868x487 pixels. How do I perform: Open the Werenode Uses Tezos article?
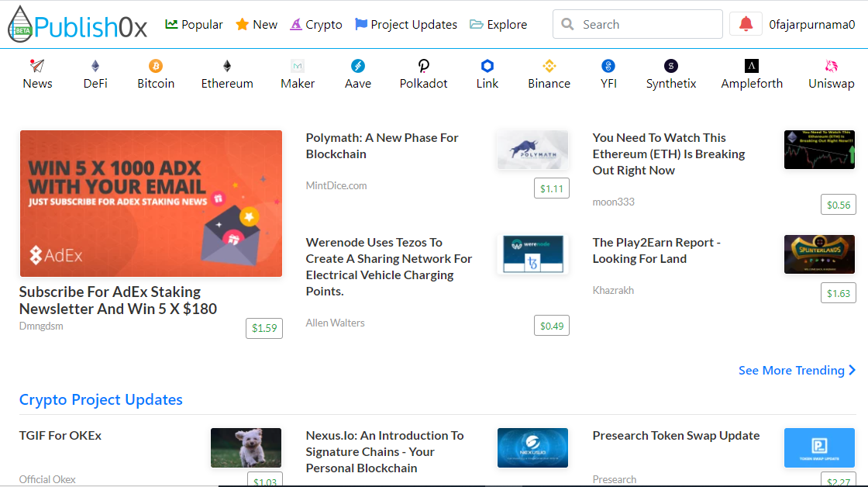click(x=388, y=267)
